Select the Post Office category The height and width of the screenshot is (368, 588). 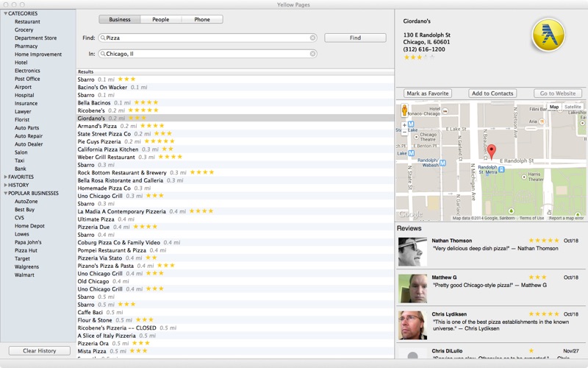click(27, 79)
